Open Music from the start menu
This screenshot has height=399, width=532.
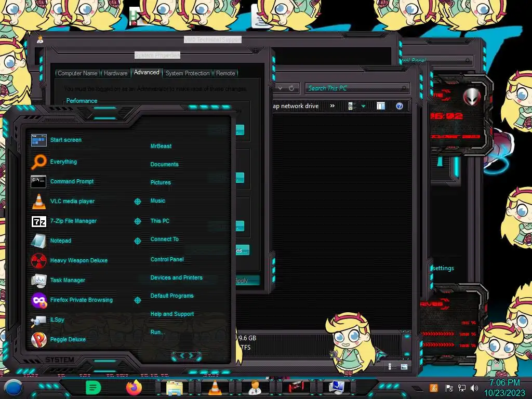[158, 201]
